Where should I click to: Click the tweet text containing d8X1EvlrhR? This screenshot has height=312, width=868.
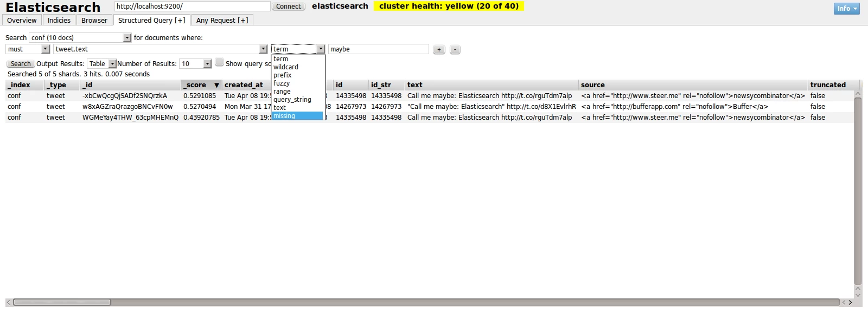coord(492,107)
